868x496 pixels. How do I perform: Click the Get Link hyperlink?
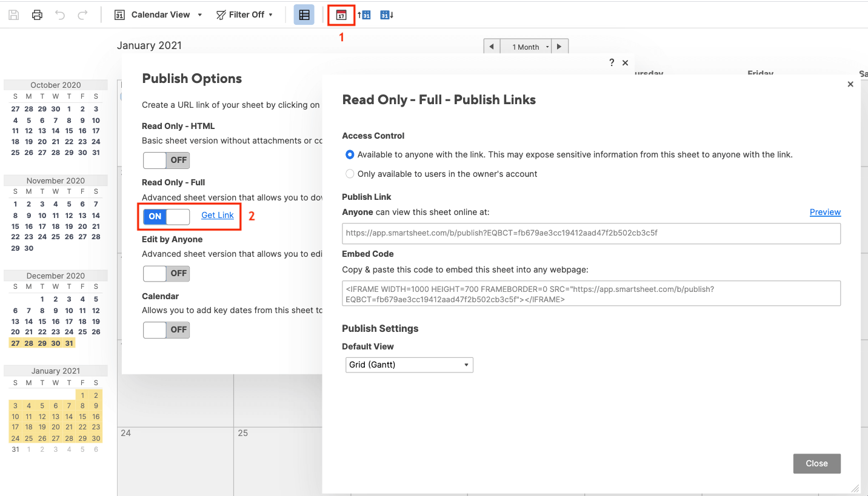(218, 216)
